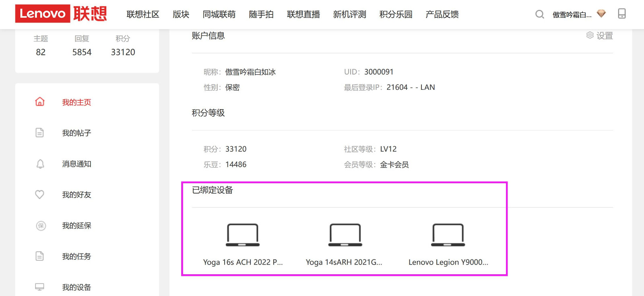
Task: Click the 乐豆 value 14486
Action: 236,164
